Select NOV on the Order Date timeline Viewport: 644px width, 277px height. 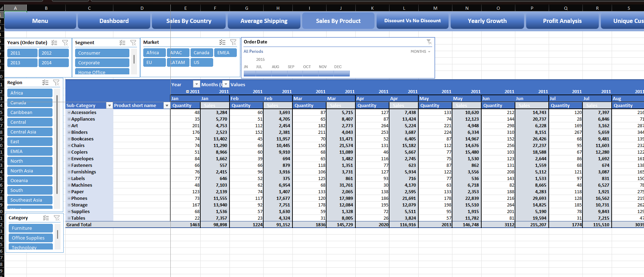tap(323, 67)
